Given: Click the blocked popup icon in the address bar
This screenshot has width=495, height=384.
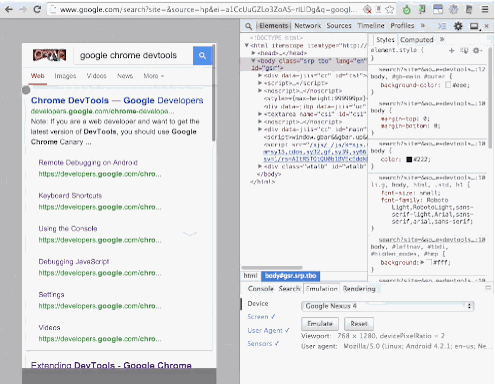Looking at the screenshot, I should click(x=367, y=10).
